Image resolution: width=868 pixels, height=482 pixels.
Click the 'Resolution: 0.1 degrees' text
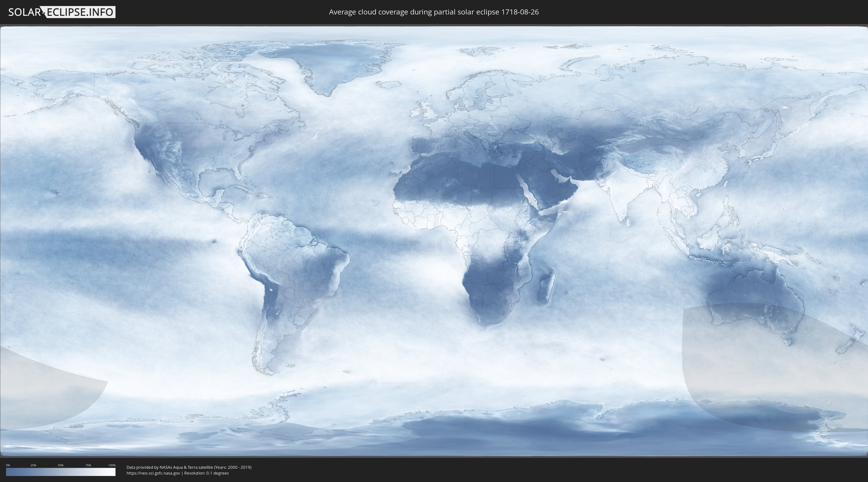tap(206, 473)
